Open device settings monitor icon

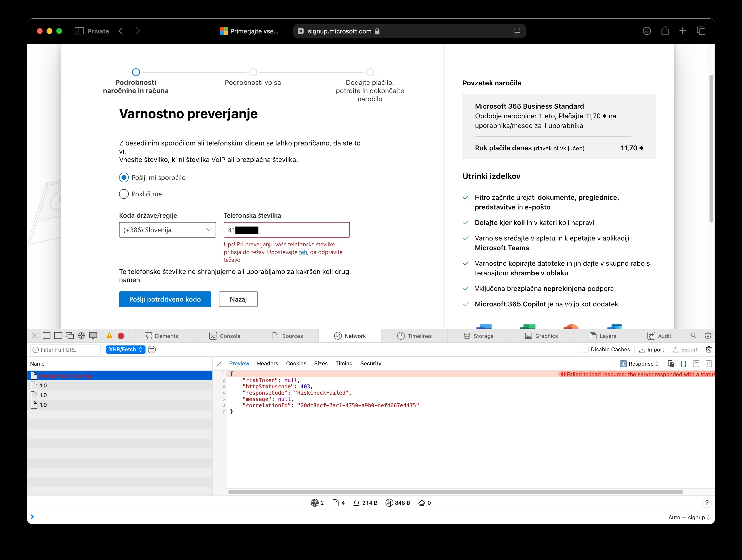(x=93, y=336)
